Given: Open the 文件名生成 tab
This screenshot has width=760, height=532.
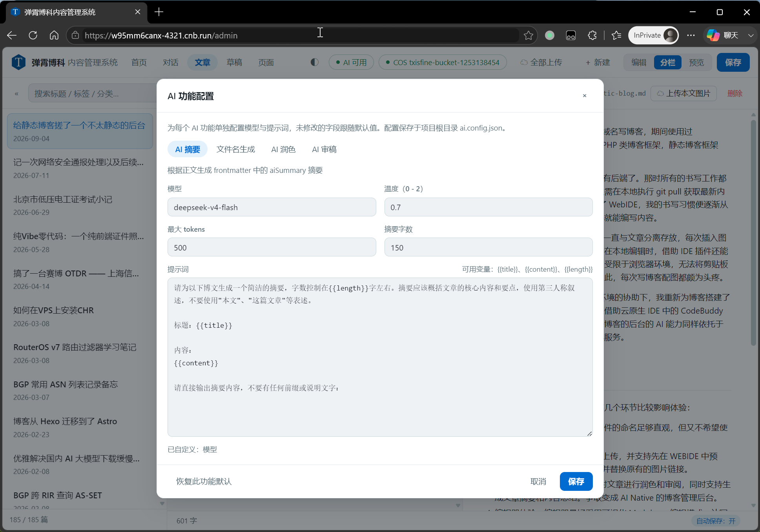Looking at the screenshot, I should click(x=236, y=149).
